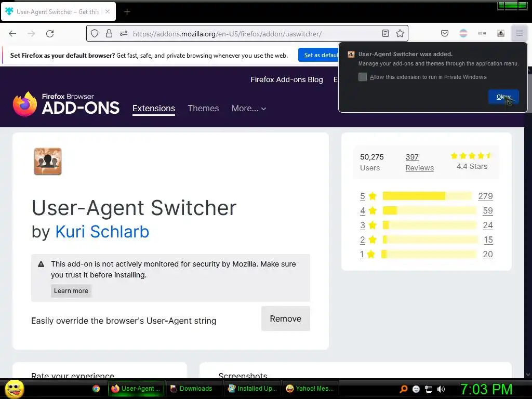This screenshot has width=532, height=399.
Task: Click the 5-star rating bar
Action: tap(428, 196)
